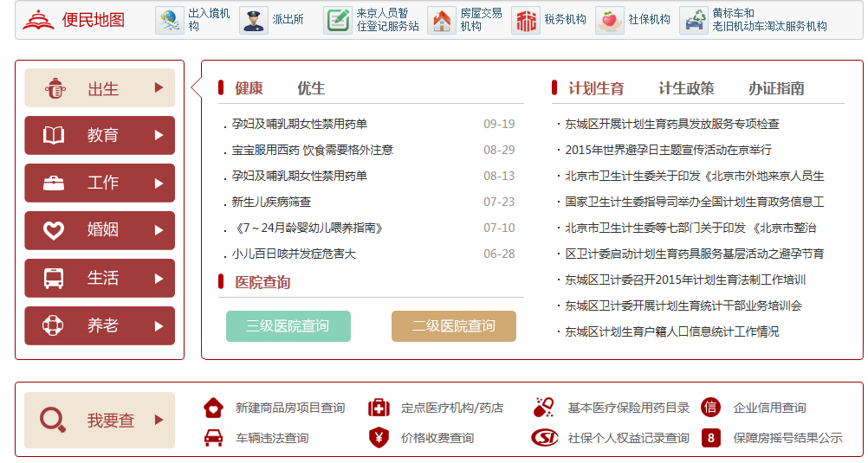868x463 pixels.
Task: Open 孕妇及哺乳期女性禁用药单 dated 08-13
Action: pyautogui.click(x=300, y=176)
